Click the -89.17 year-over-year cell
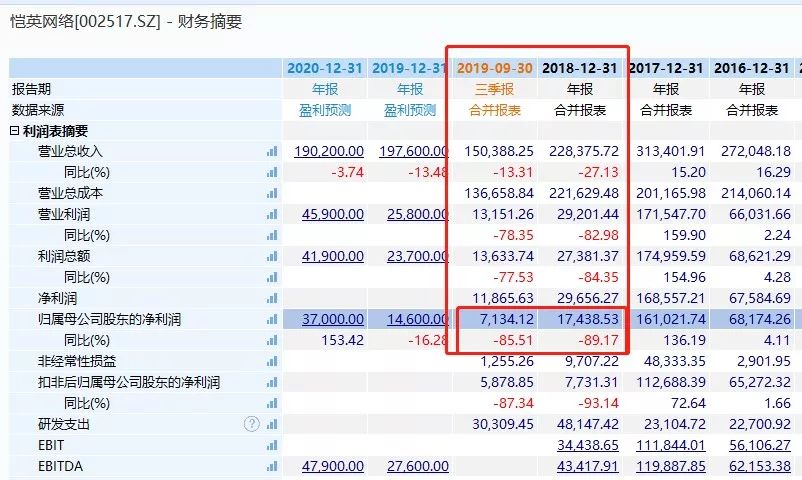Screen dimensions: 802x480 598,340
